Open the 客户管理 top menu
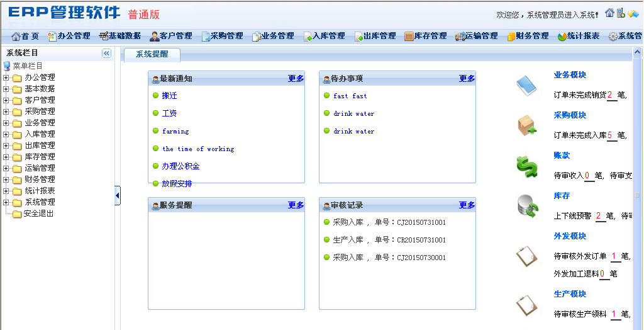 (x=170, y=36)
